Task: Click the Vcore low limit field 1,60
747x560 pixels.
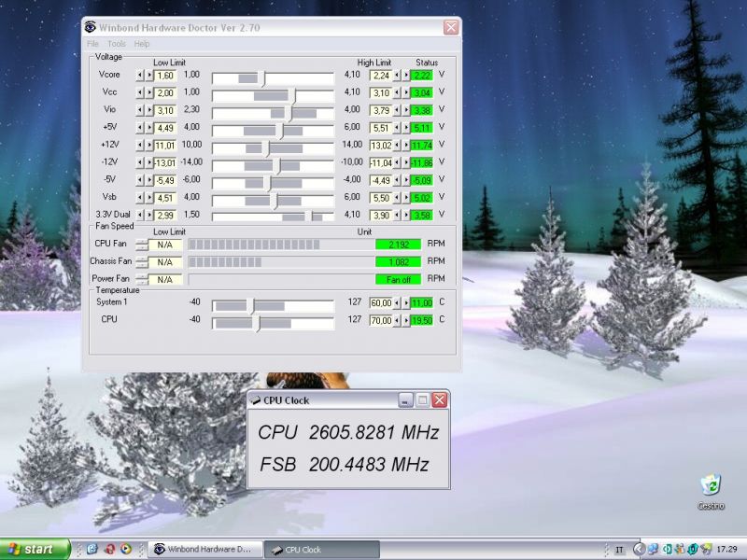Action: pos(165,76)
